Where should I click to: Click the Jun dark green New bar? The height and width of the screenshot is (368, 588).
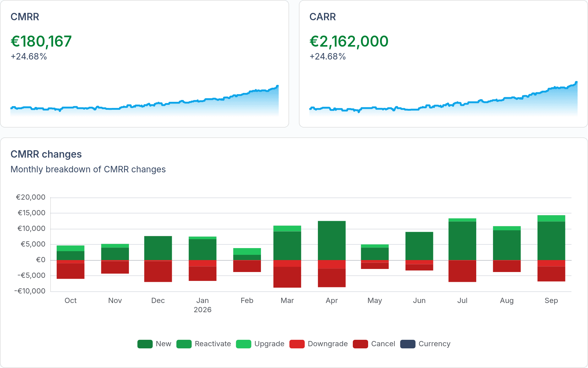(x=419, y=246)
